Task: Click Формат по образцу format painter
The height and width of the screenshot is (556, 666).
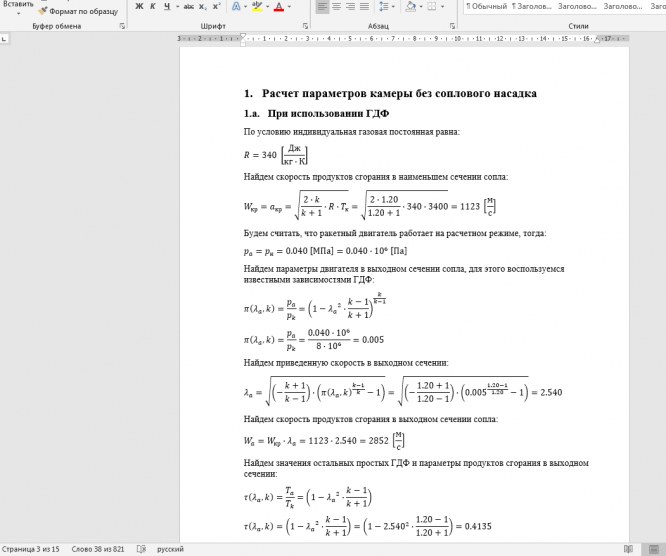Action: pyautogui.click(x=78, y=11)
